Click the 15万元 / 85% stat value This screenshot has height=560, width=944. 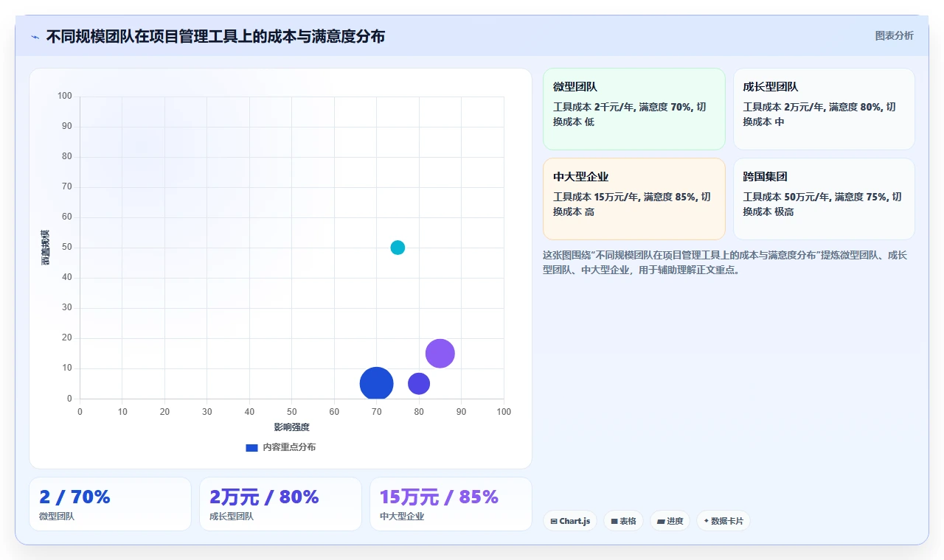coord(439,497)
